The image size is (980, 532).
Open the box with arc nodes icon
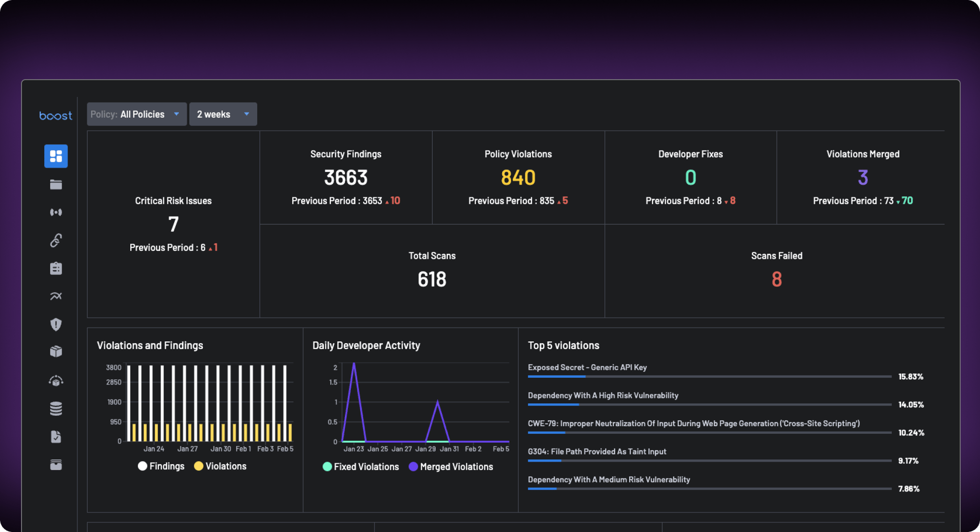point(56,381)
